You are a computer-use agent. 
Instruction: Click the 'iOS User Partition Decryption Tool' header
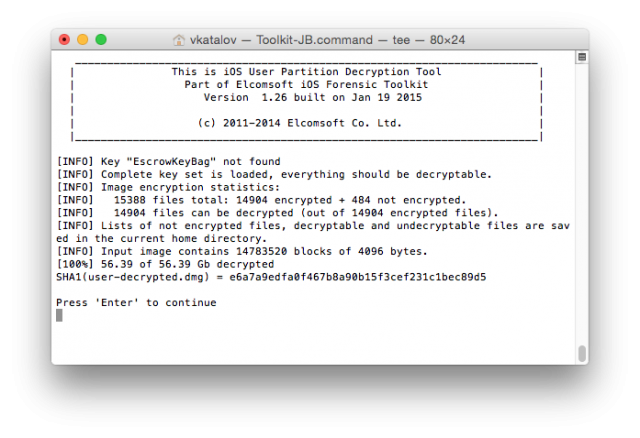pyautogui.click(x=306, y=72)
